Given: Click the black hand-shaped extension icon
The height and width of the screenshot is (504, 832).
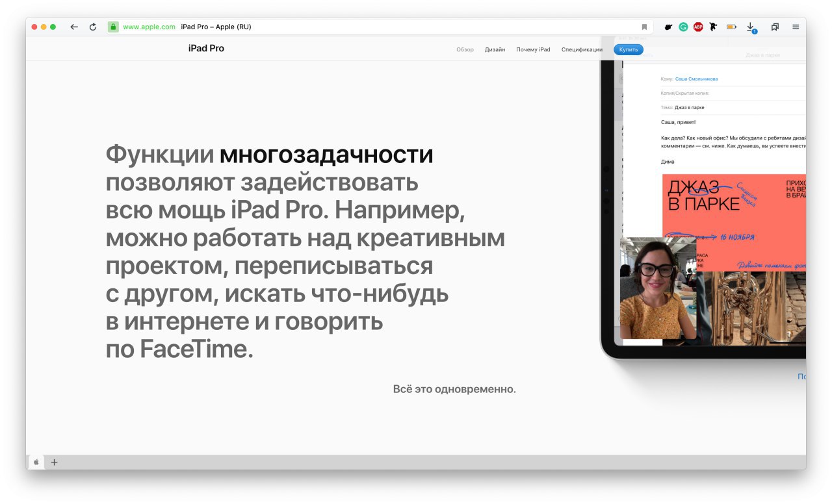Looking at the screenshot, I should 668,27.
